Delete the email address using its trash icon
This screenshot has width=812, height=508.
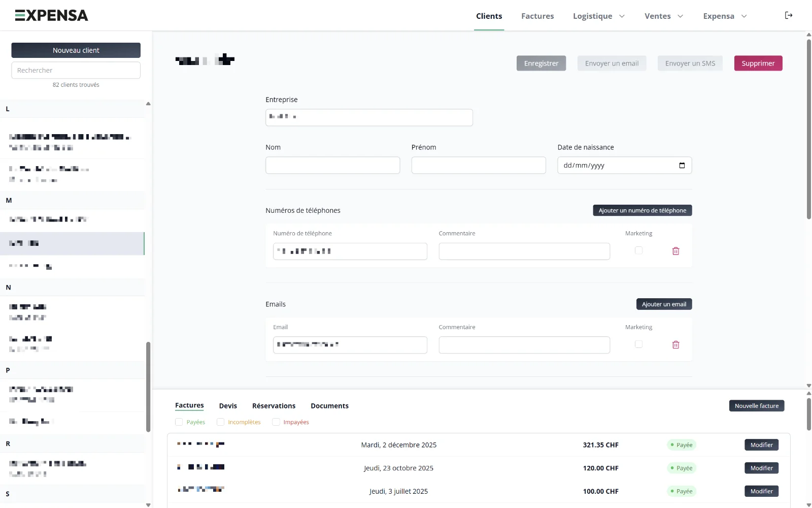click(x=675, y=344)
